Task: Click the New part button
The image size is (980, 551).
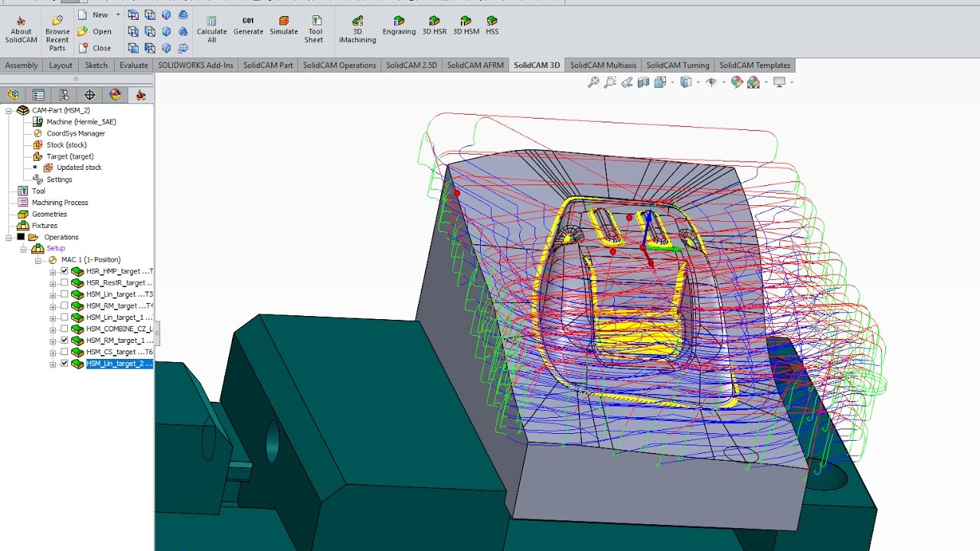Action: pos(94,15)
